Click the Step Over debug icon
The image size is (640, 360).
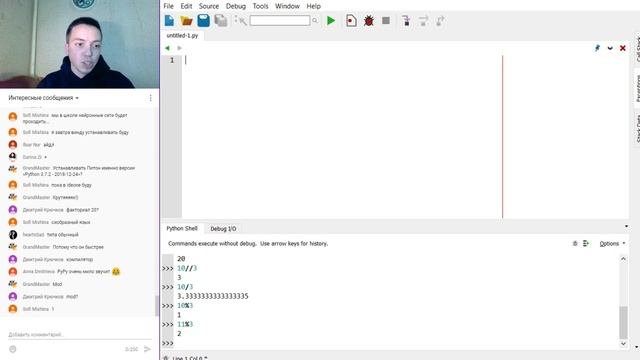click(x=423, y=20)
